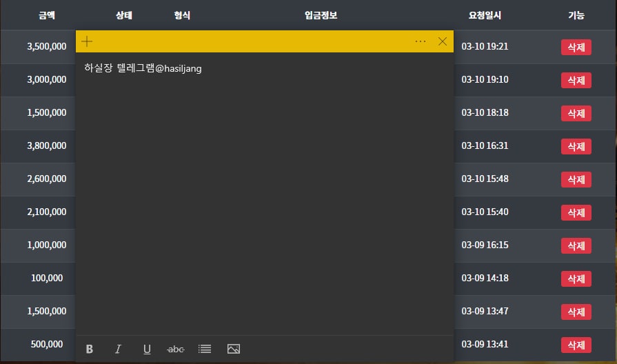The height and width of the screenshot is (364, 617).
Task: Select the 3,500,000 amount cell
Action: [x=47, y=46]
